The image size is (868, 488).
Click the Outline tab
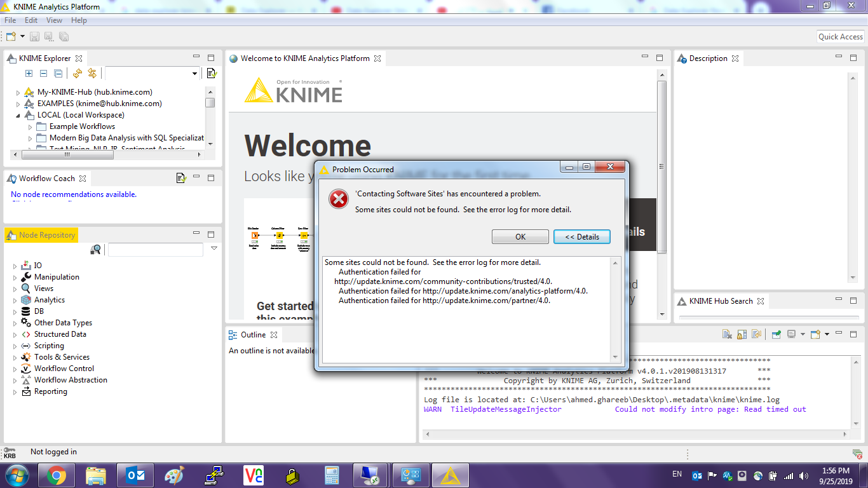point(253,335)
